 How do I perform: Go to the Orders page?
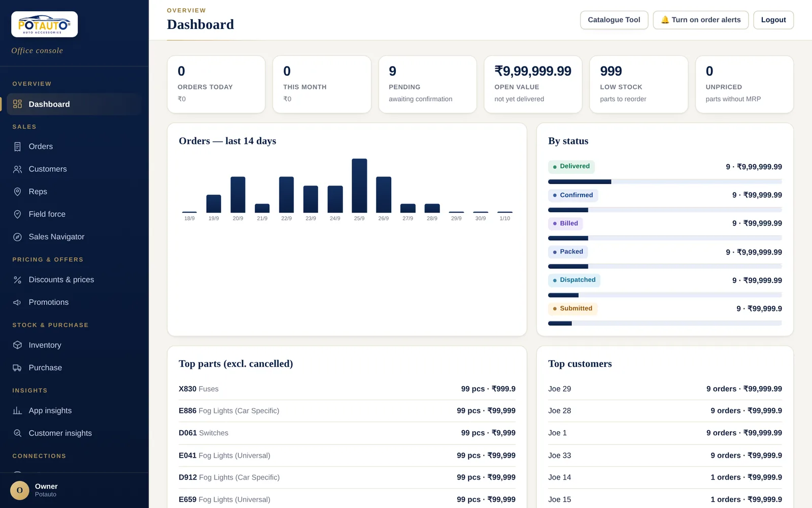tap(74, 147)
